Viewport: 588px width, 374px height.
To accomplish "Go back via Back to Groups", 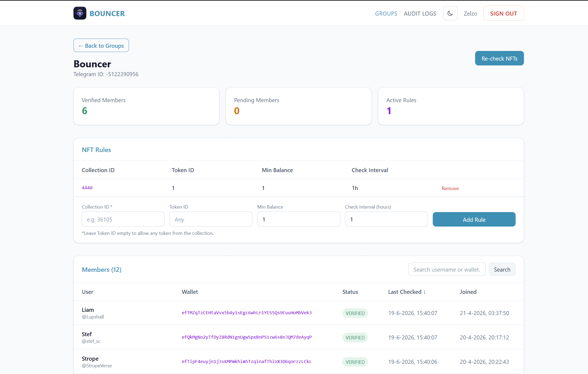I will (x=101, y=45).
